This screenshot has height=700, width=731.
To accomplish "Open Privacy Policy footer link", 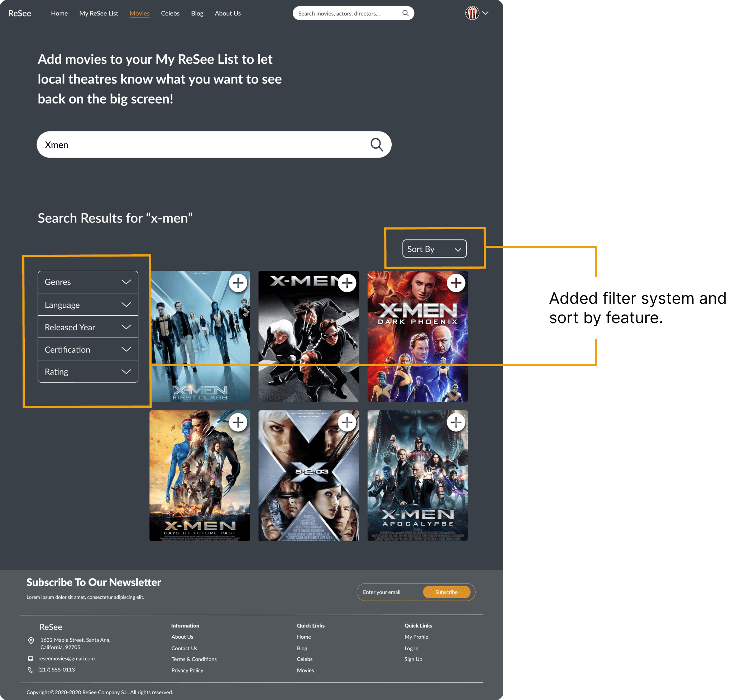I will tap(187, 671).
